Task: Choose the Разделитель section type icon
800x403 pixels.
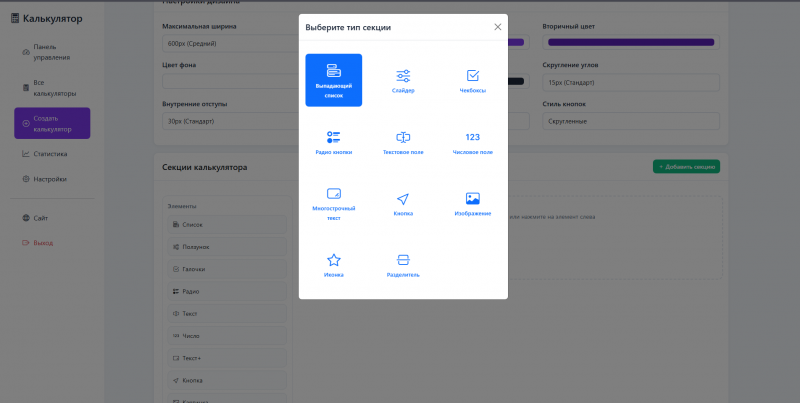Action: click(403, 260)
